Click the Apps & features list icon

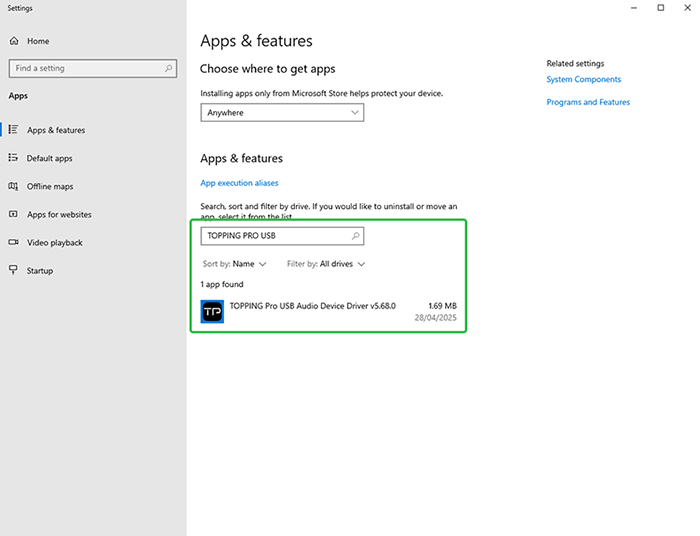tap(13, 129)
